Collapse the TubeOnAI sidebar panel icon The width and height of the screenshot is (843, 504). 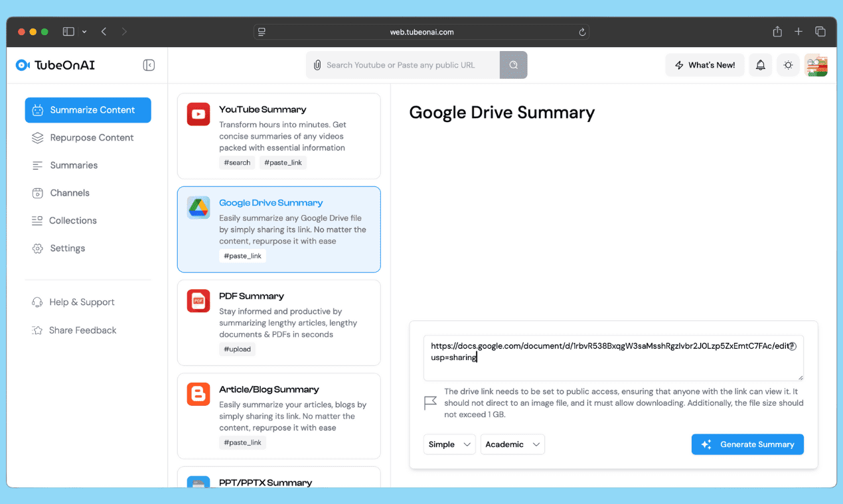pos(149,65)
